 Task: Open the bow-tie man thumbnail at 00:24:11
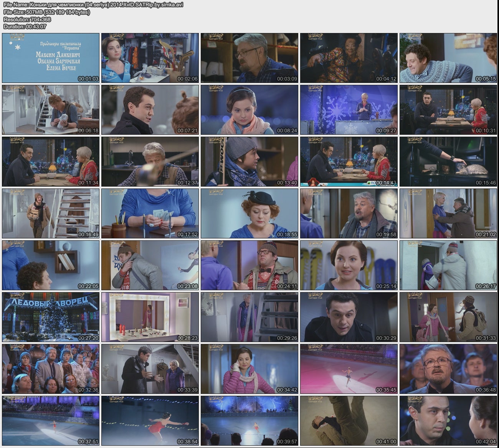coord(249,265)
